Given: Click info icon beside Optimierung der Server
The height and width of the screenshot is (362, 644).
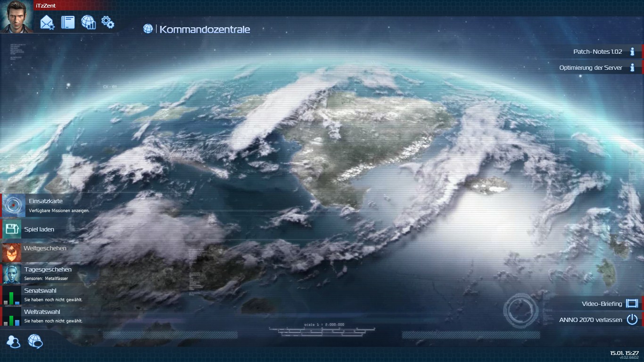Looking at the screenshot, I should (633, 67).
